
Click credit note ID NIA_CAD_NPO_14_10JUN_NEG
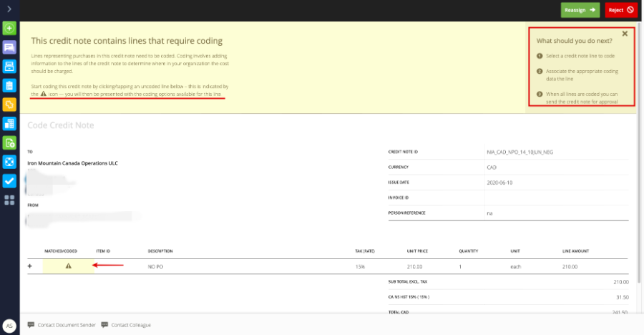point(520,152)
